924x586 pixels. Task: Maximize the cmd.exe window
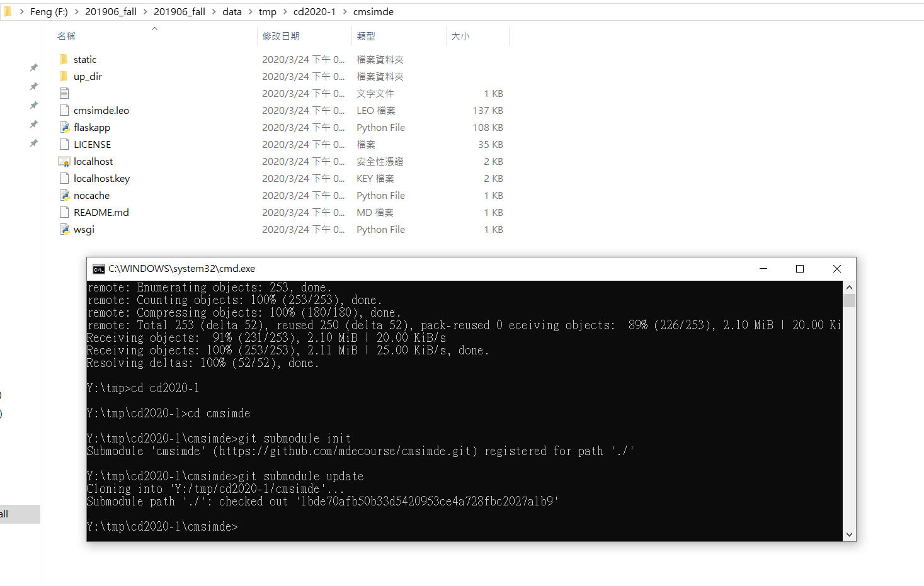[x=800, y=269]
